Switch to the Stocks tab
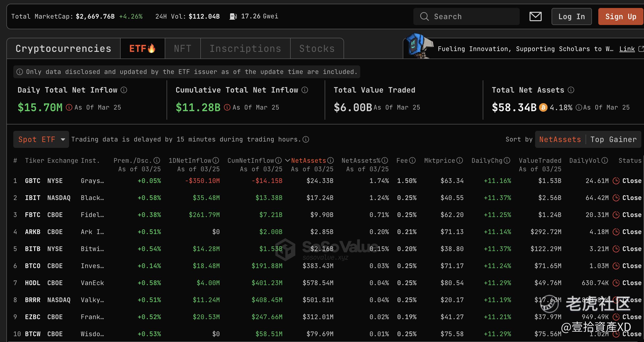This screenshot has height=342, width=644. tap(317, 48)
